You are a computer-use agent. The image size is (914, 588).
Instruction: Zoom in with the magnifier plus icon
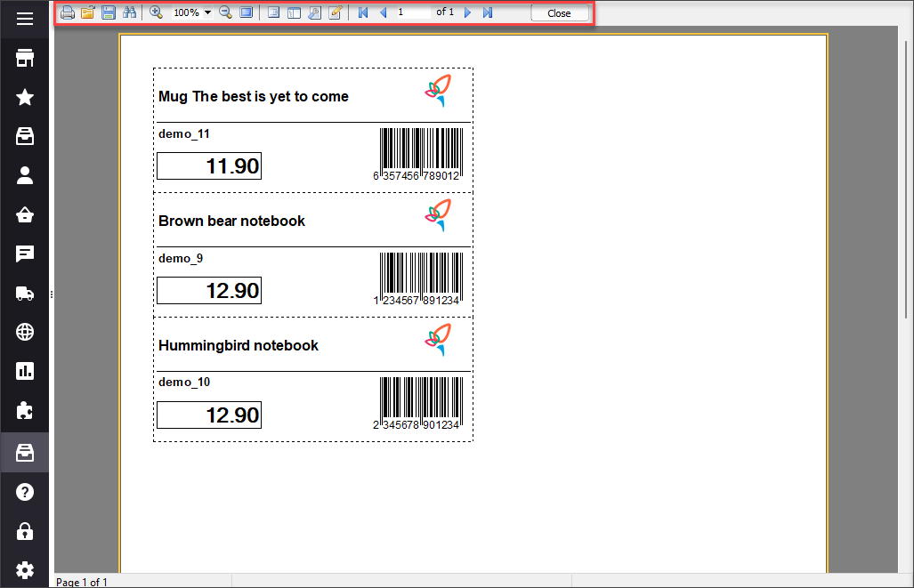(x=157, y=12)
